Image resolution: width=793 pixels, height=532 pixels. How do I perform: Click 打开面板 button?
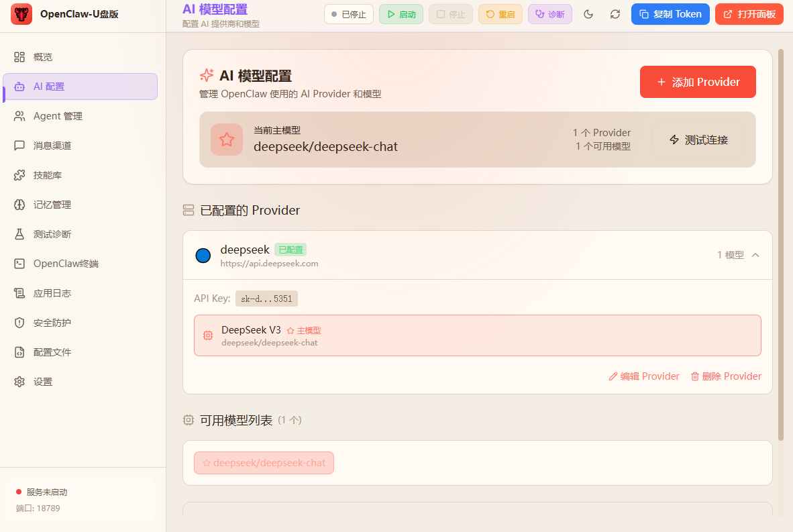click(x=749, y=14)
